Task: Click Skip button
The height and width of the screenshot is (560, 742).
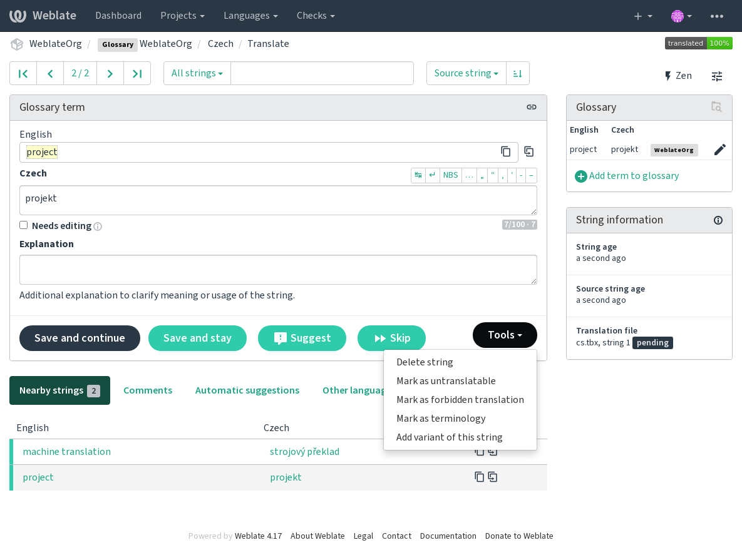Action: [x=391, y=338]
